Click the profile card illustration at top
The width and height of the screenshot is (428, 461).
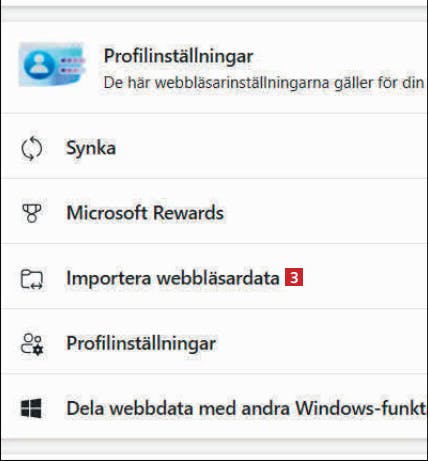52,64
